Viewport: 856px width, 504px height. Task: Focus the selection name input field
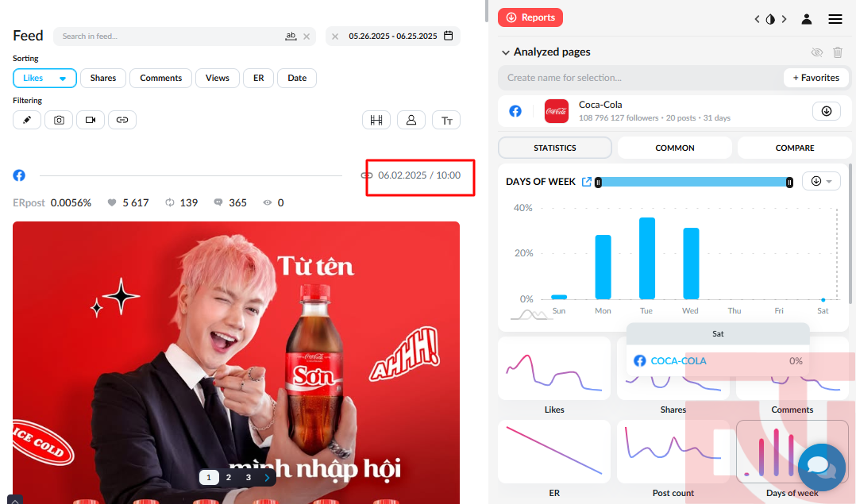[641, 78]
